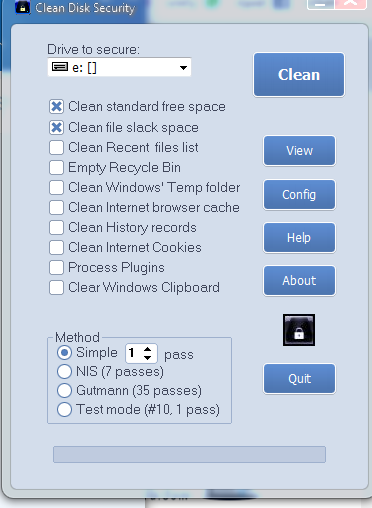This screenshot has width=372, height=508.
Task: Click the progress bar at the bottom
Action: click(189, 454)
